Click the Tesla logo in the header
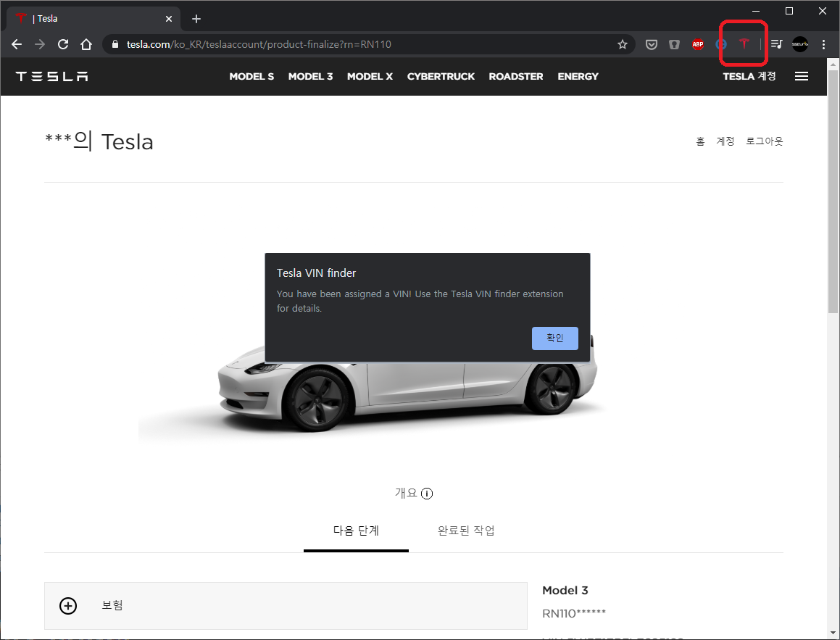The width and height of the screenshot is (840, 640). pos(52,77)
